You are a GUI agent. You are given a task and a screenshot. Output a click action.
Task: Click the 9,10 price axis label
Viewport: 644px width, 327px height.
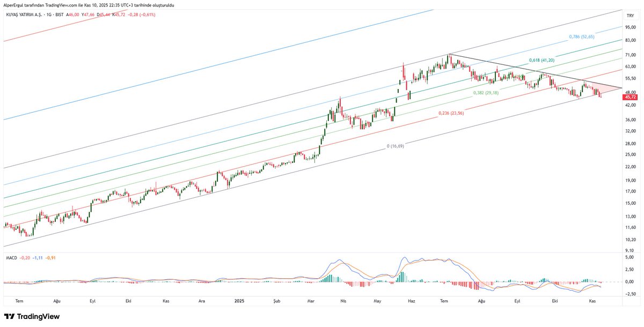pyautogui.click(x=630, y=250)
